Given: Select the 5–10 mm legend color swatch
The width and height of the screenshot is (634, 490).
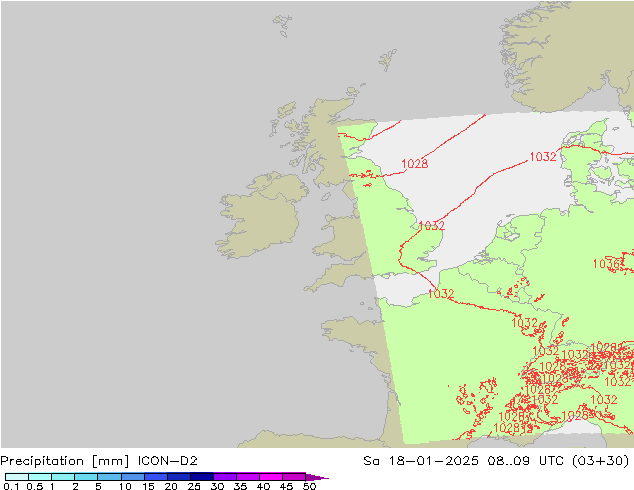Looking at the screenshot, I should [x=109, y=477].
